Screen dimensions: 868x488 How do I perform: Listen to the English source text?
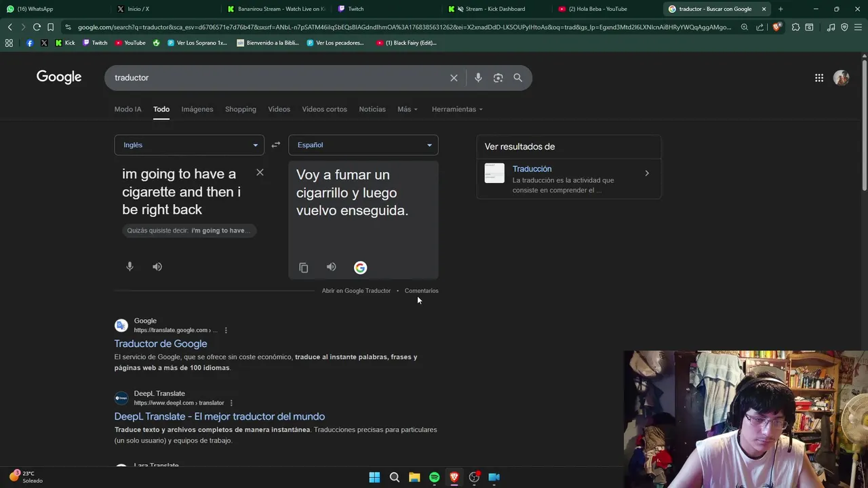[157, 266]
